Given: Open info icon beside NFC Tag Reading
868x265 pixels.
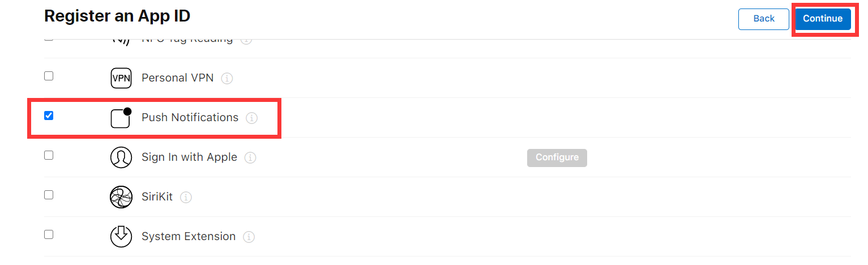Looking at the screenshot, I should coord(246,40).
